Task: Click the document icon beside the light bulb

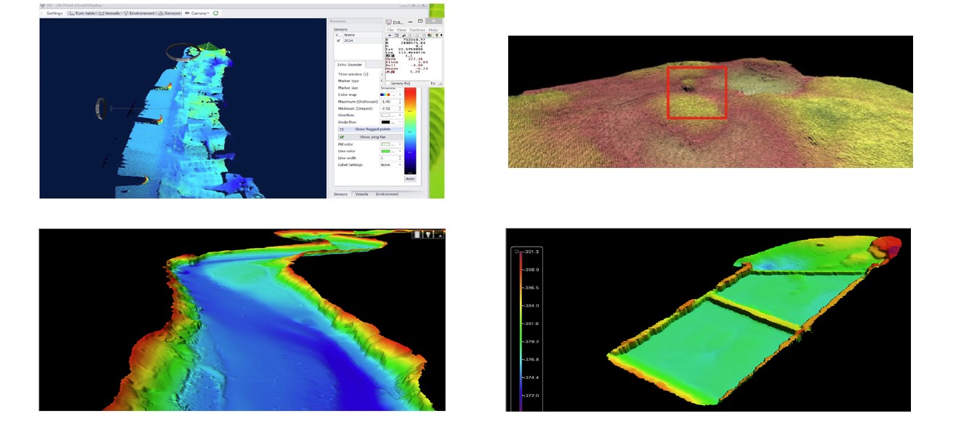Action: [x=417, y=234]
